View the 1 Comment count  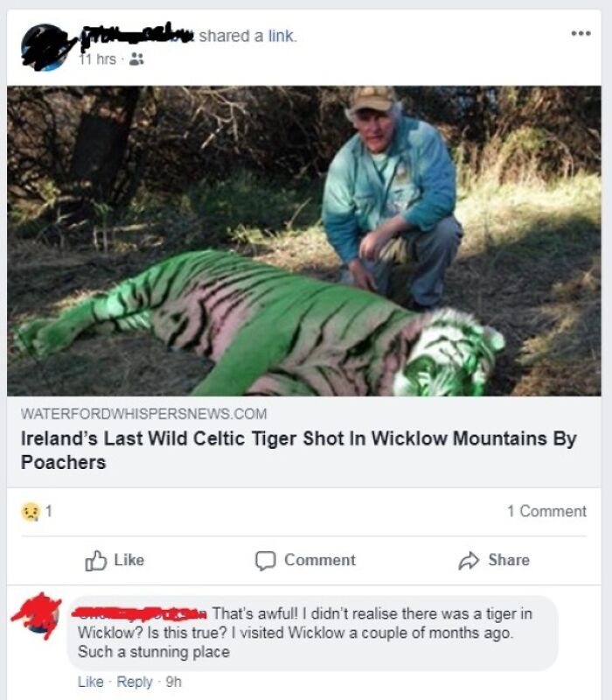click(549, 511)
